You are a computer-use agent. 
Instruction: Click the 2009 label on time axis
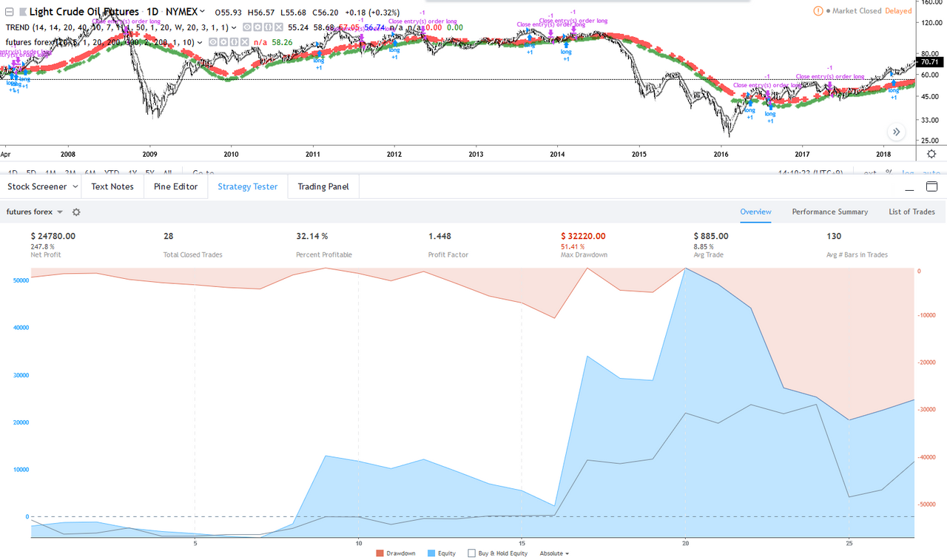(149, 155)
